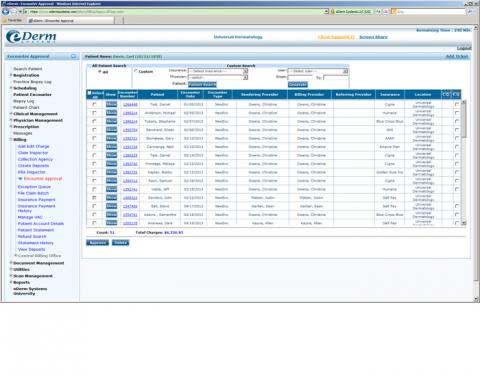
Task: Tick right-side checkbox in Cammenga, Neil row
Action: point(457,147)
